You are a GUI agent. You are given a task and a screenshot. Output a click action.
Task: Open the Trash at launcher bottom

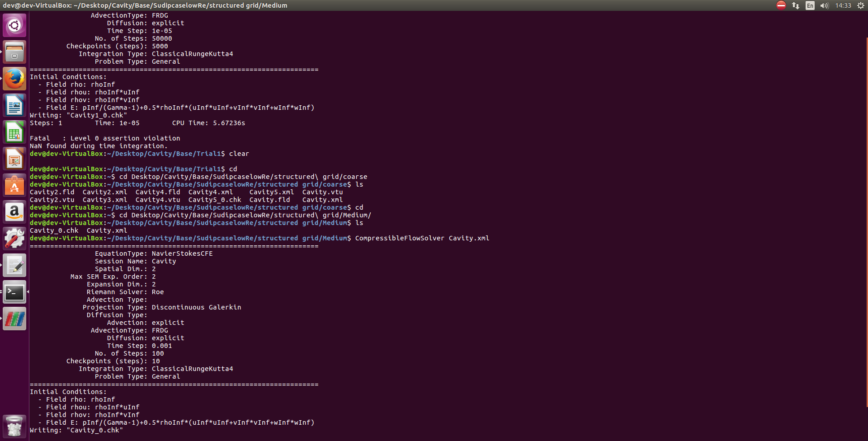click(14, 426)
